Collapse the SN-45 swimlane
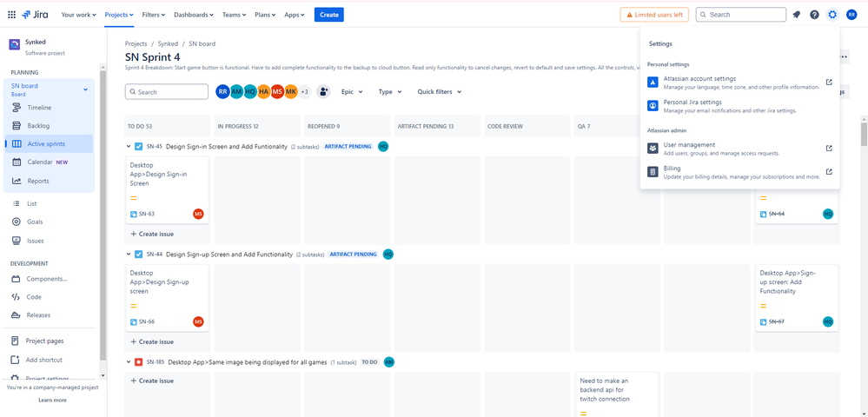Screen dimensions: 868x417 tap(129, 147)
